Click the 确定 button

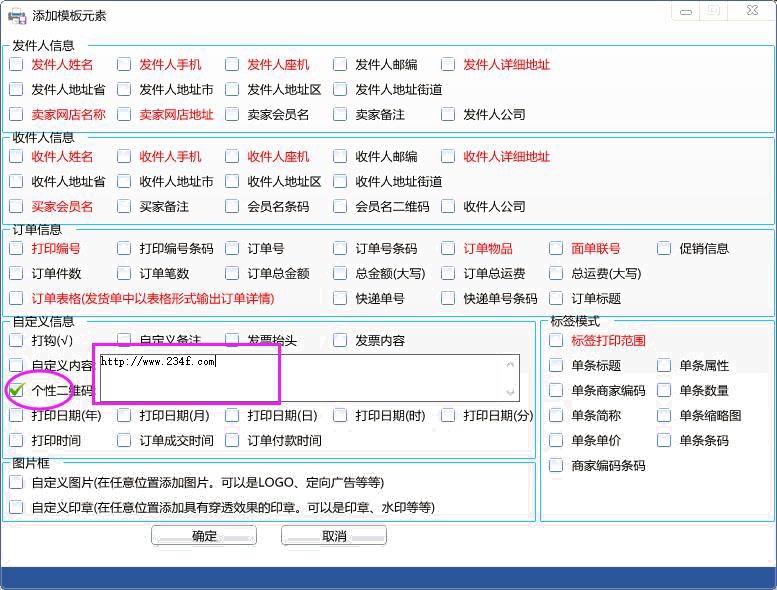coord(204,536)
